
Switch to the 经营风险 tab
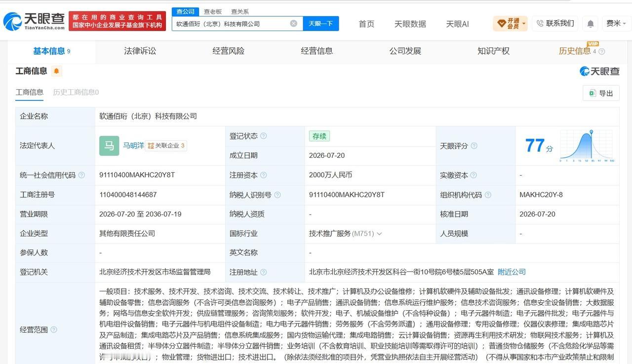pos(229,51)
